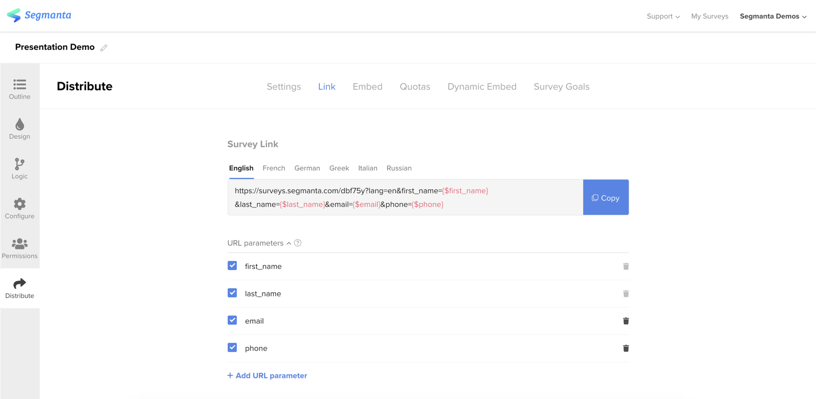Click the Presentation Demo survey title
Image resolution: width=816 pixels, height=399 pixels.
click(x=55, y=47)
